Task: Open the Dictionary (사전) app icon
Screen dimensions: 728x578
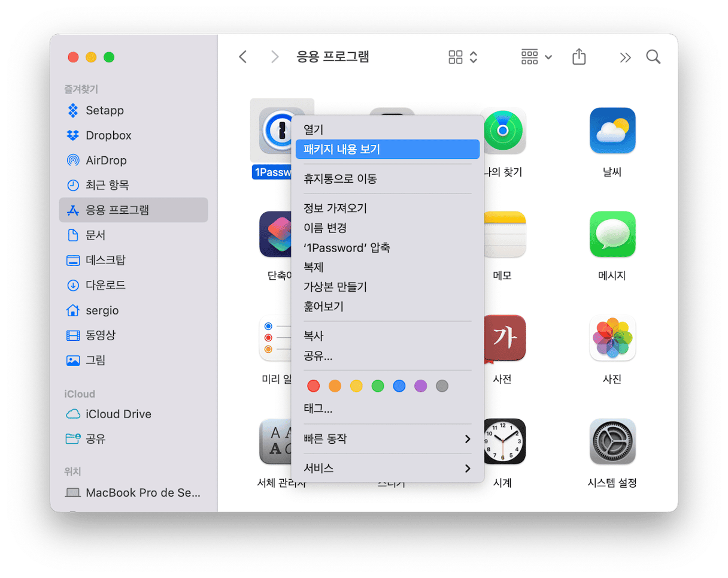Action: [503, 338]
